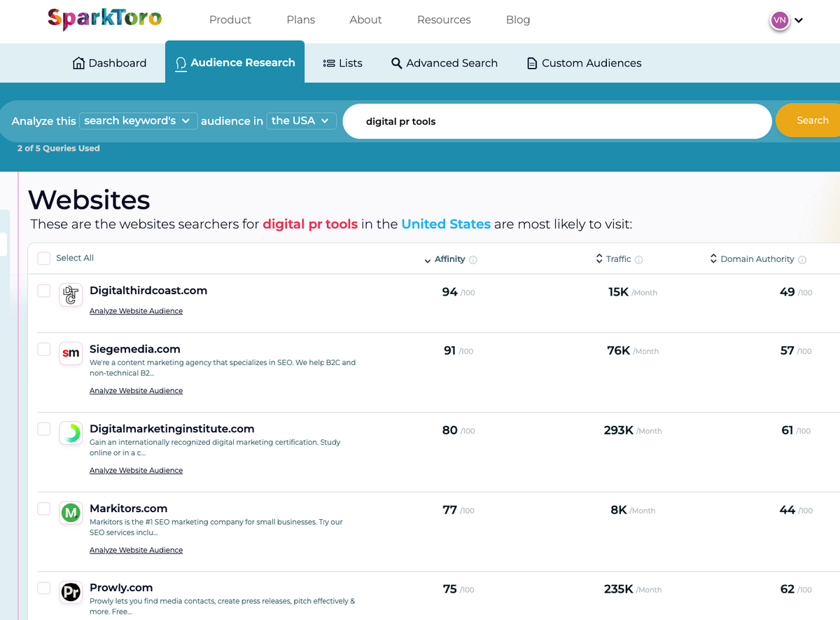Click Siegemedia.com's affinity score 91
The width and height of the screenshot is (840, 620).
pyautogui.click(x=450, y=350)
